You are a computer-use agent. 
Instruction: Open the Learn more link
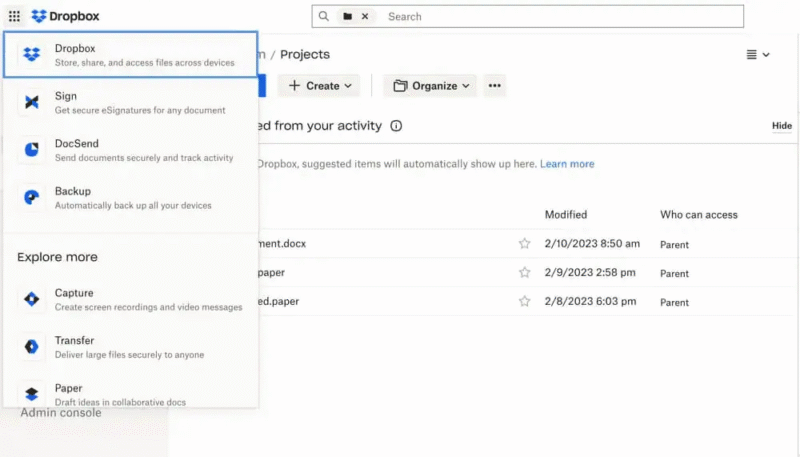(x=567, y=164)
